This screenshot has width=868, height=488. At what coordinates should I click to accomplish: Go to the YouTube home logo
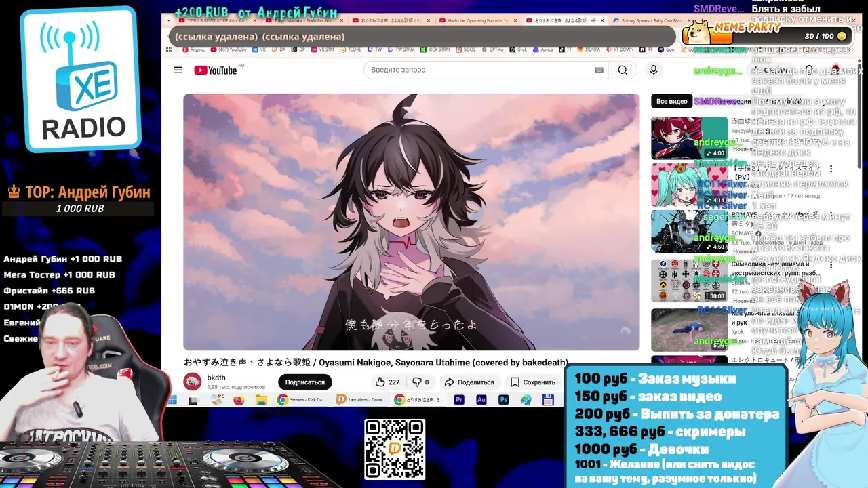tap(216, 70)
